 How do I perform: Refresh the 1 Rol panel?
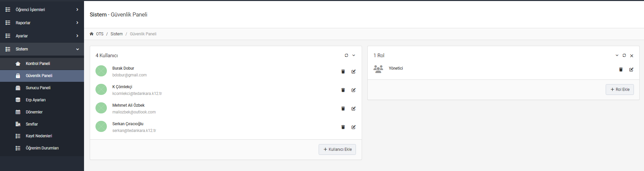coord(624,56)
